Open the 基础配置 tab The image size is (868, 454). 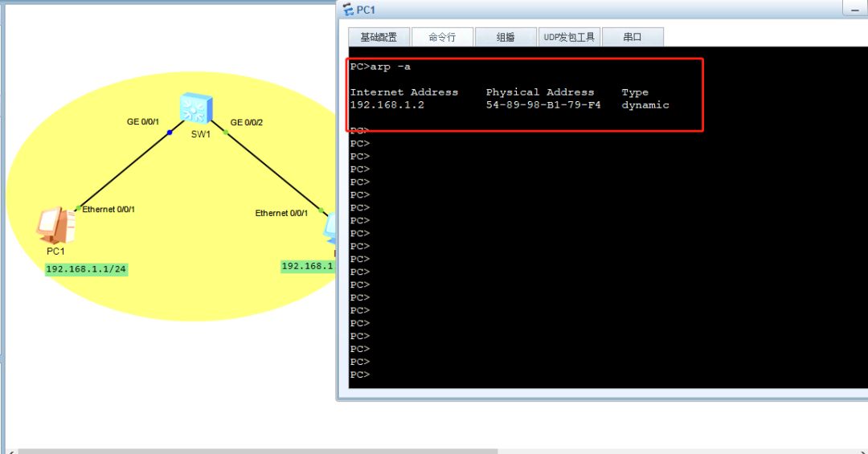[379, 37]
